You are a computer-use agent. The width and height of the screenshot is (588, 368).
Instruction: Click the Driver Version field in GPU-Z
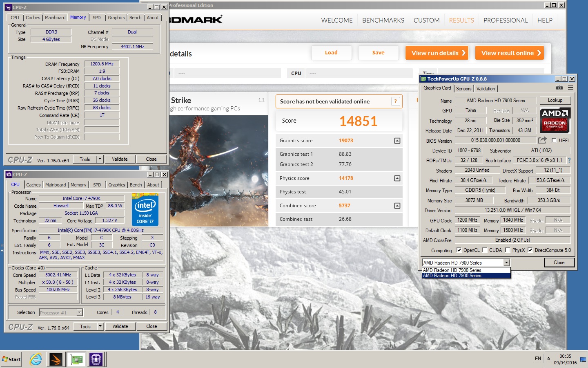pyautogui.click(x=512, y=210)
